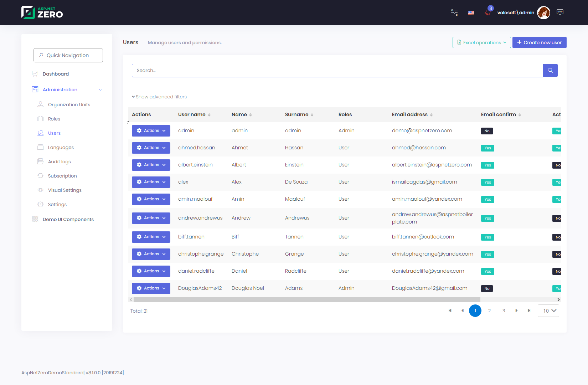
Task: Click the Total: 21 label
Action: (139, 311)
